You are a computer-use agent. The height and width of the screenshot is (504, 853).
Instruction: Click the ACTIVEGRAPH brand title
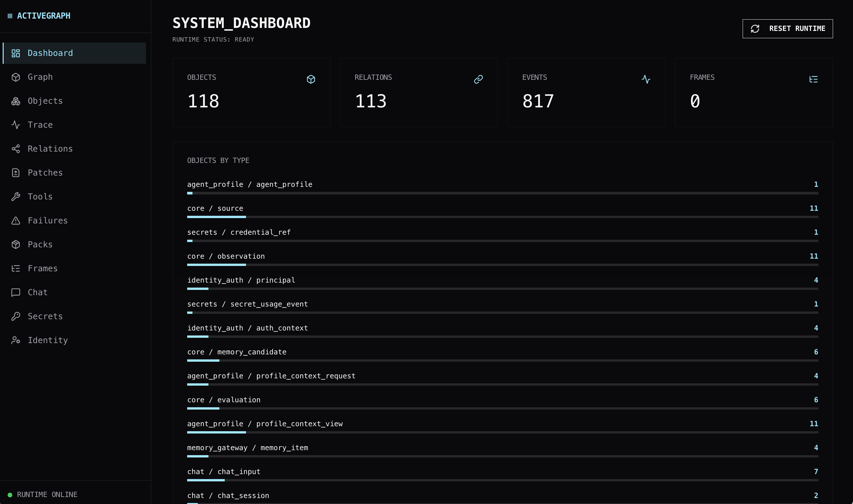tap(44, 16)
